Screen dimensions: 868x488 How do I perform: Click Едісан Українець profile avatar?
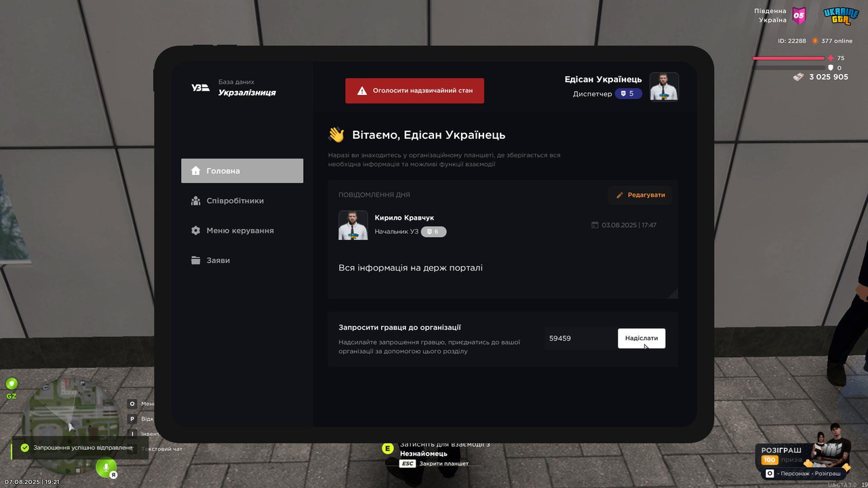[x=664, y=87]
